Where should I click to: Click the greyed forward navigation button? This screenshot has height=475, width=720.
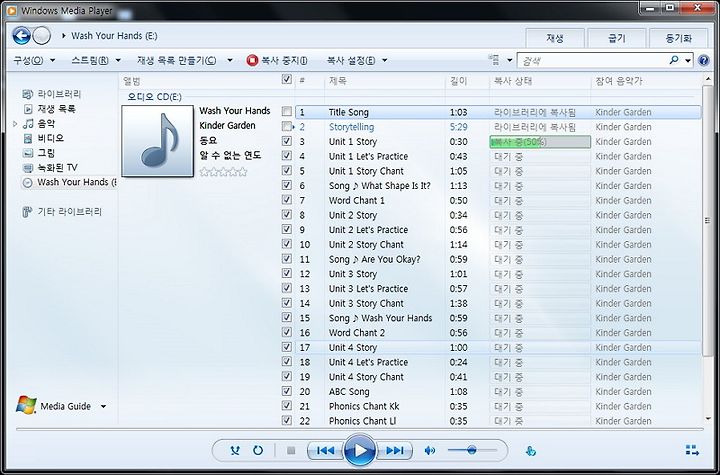point(42,35)
